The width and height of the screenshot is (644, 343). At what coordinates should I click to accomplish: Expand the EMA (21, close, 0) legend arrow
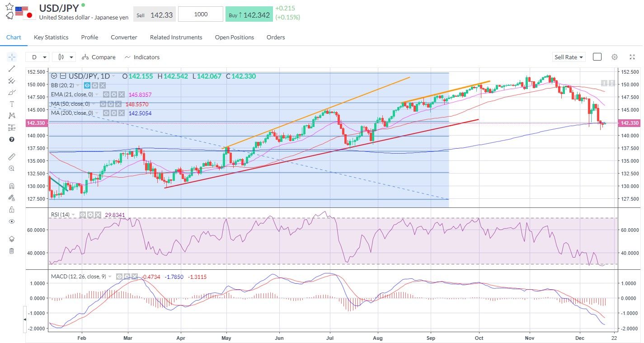[x=97, y=94]
